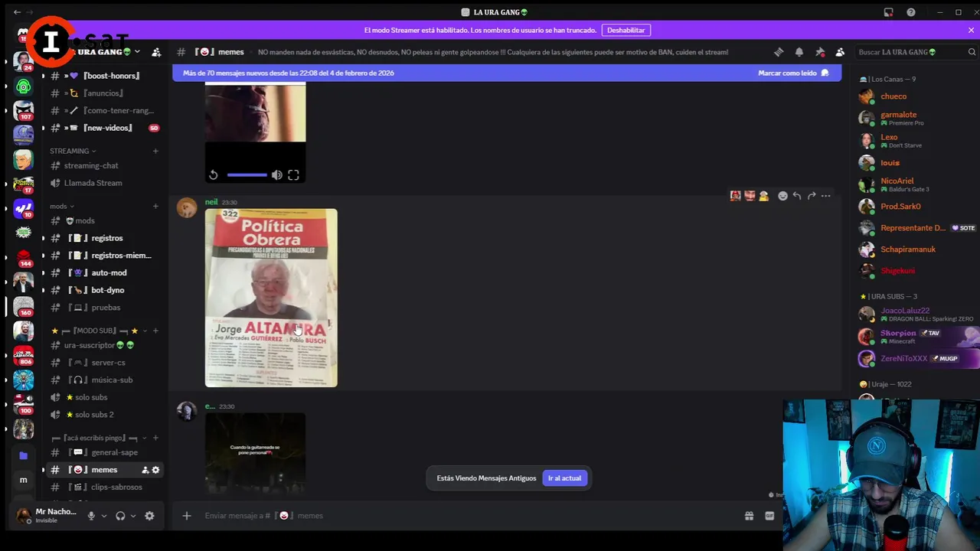Toggle the member list icon

click(x=840, y=52)
